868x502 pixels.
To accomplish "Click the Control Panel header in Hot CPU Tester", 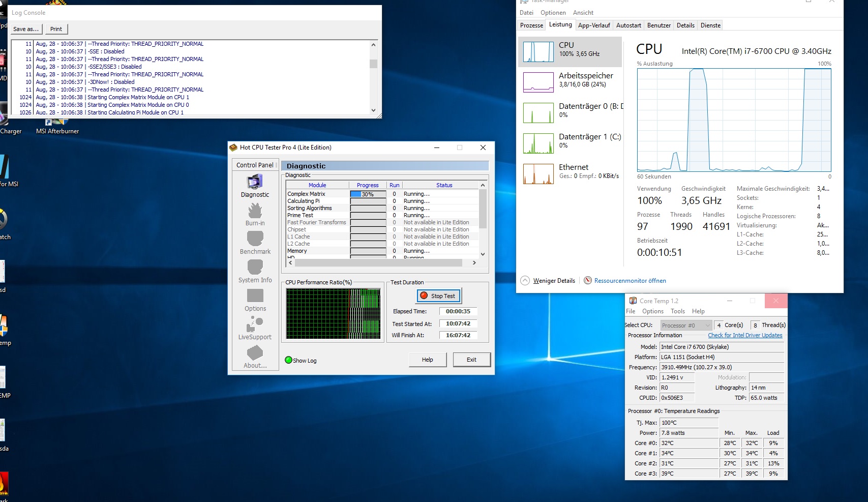I will pos(255,165).
